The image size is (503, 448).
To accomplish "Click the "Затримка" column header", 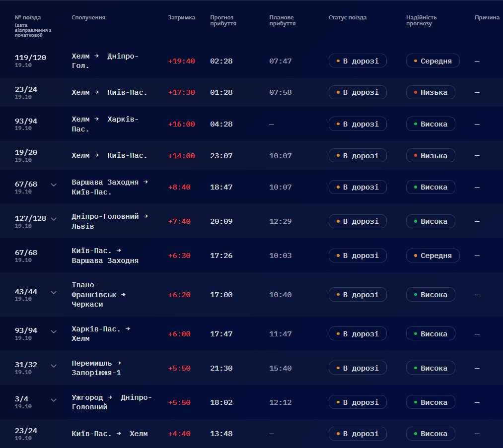I will 182,17.
